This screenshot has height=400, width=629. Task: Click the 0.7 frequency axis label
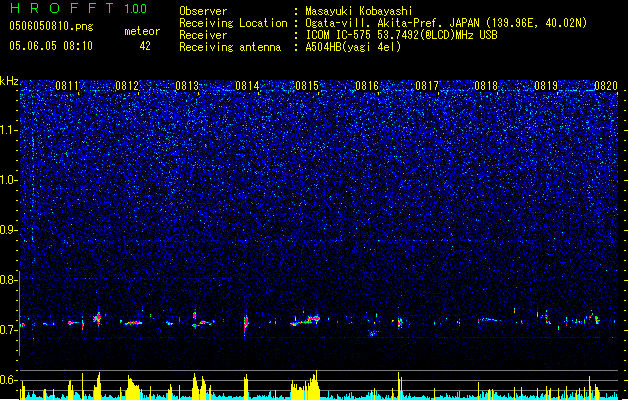9,330
